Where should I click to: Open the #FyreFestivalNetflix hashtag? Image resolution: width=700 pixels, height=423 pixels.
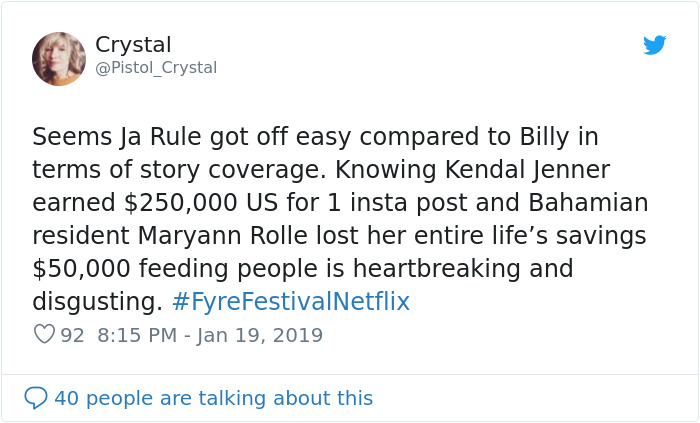(290, 302)
